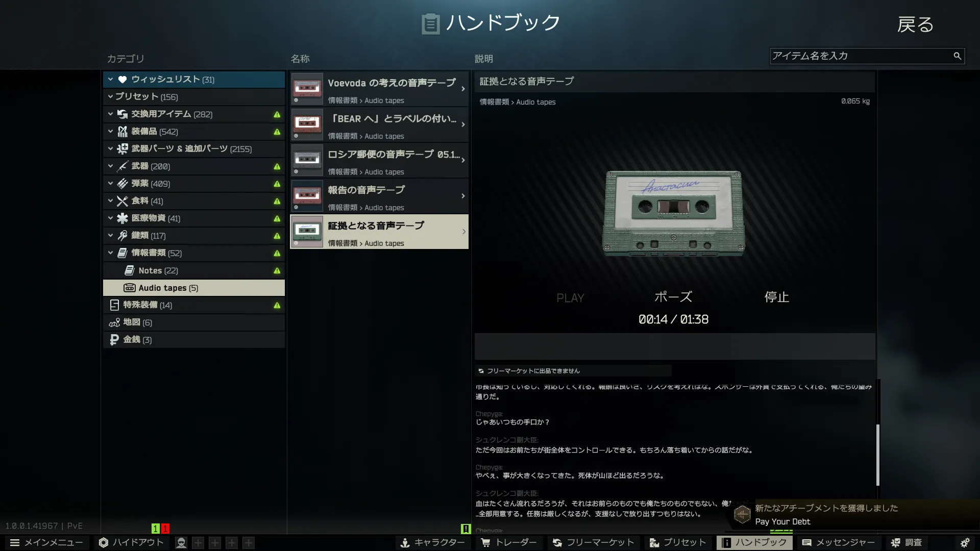Click the green warning triangle beside 武器
Image resolution: width=980 pixels, height=551 pixels.
pos(277,166)
